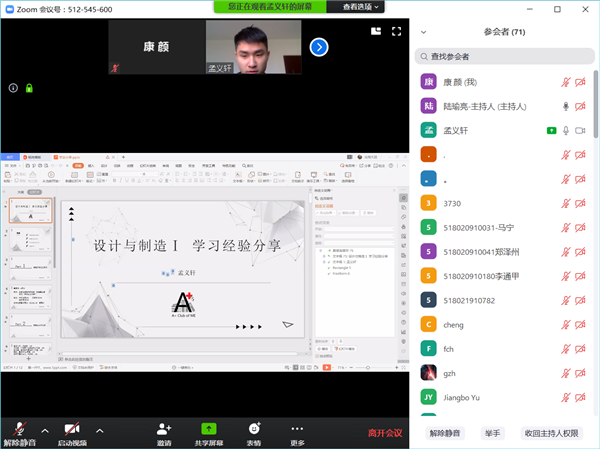Open the 邀请 invite icon

click(164, 432)
